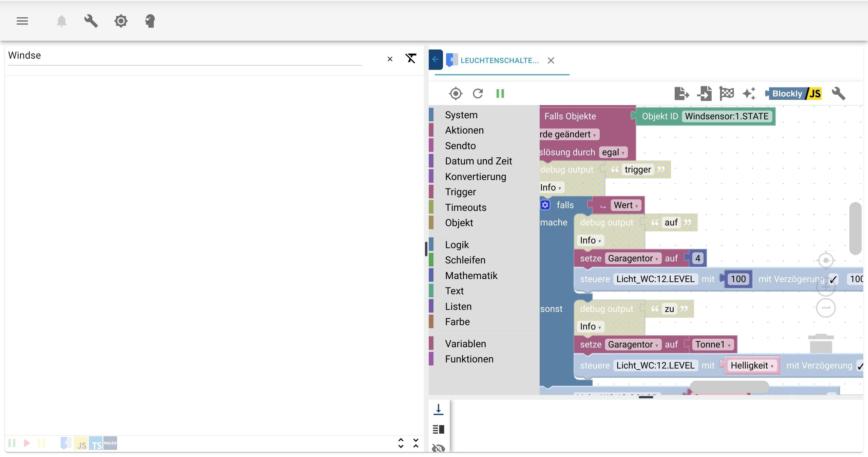The height and width of the screenshot is (457, 868).
Task: Click the workspace vertical scrollbar
Action: point(855,228)
